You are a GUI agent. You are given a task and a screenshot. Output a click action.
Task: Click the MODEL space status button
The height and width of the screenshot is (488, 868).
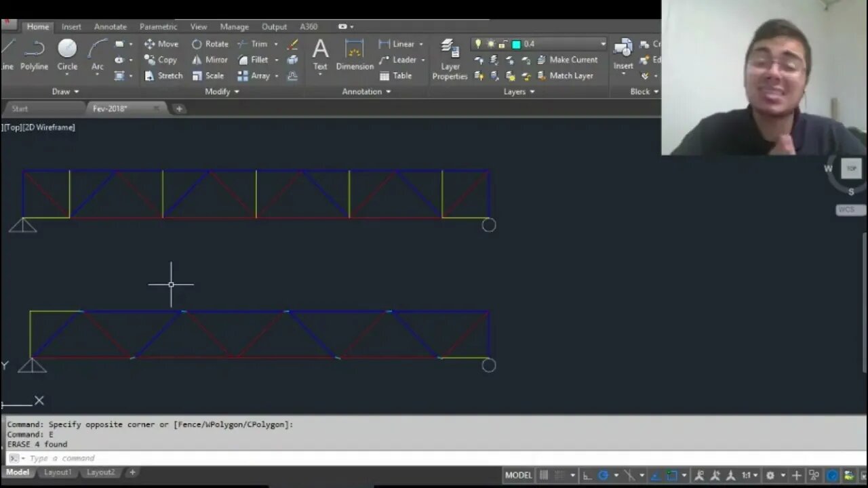pos(519,475)
